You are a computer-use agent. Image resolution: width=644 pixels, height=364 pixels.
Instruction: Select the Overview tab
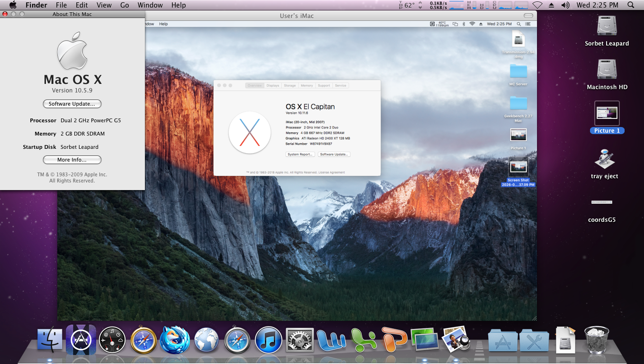click(255, 85)
